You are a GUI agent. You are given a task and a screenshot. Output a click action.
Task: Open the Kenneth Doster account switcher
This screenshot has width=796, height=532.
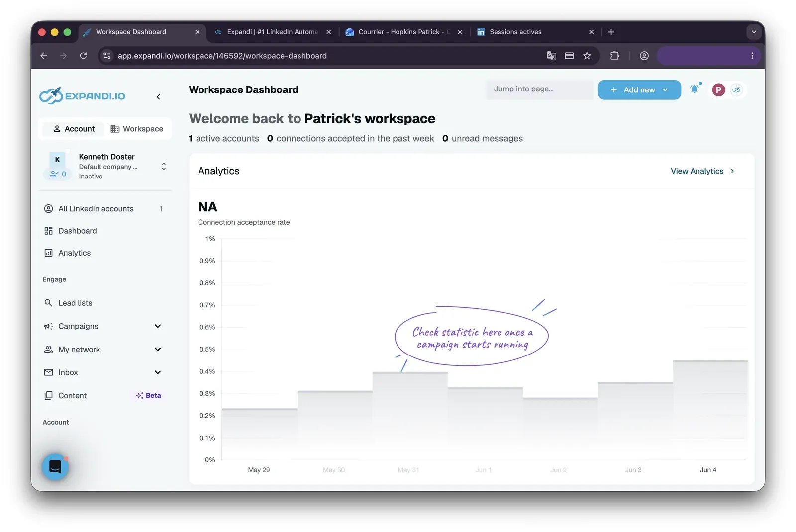(x=164, y=166)
